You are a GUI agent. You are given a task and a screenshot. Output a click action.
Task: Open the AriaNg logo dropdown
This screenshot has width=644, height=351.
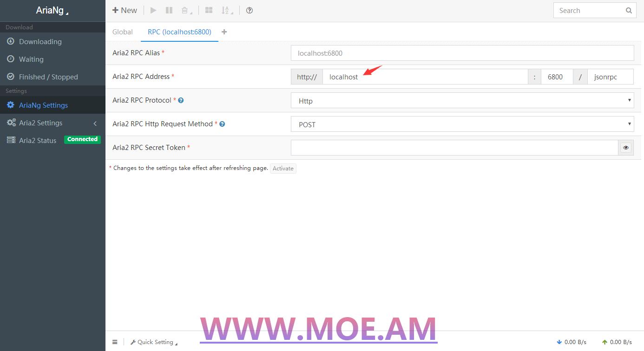tap(53, 10)
